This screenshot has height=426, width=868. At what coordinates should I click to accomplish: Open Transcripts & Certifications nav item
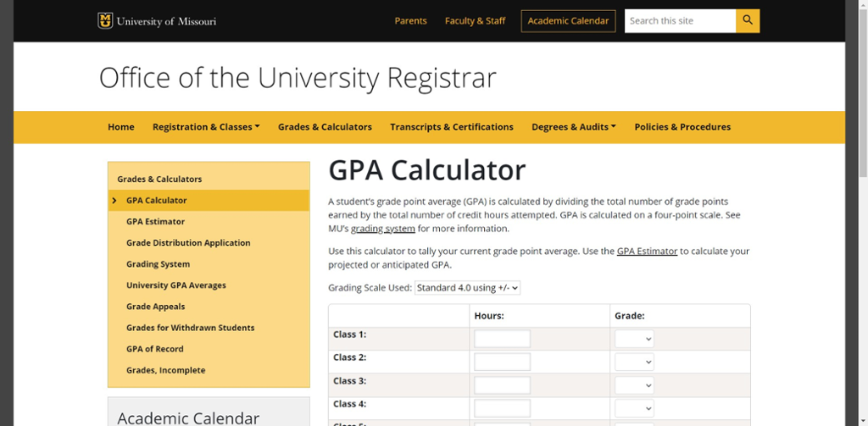click(x=452, y=127)
